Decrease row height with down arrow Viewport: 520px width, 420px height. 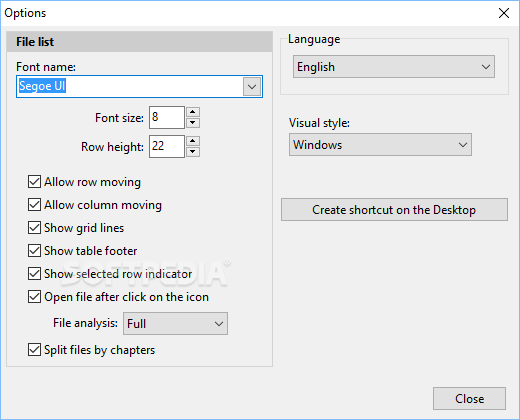[x=193, y=152]
